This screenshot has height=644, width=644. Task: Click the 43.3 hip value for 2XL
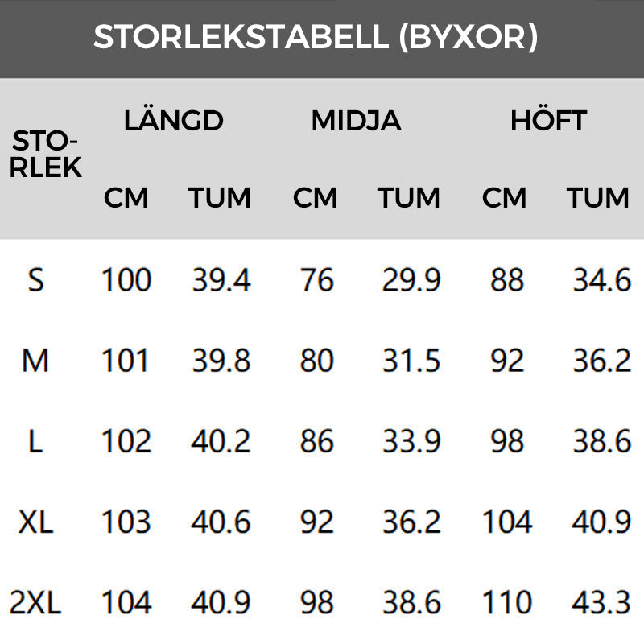(601, 602)
